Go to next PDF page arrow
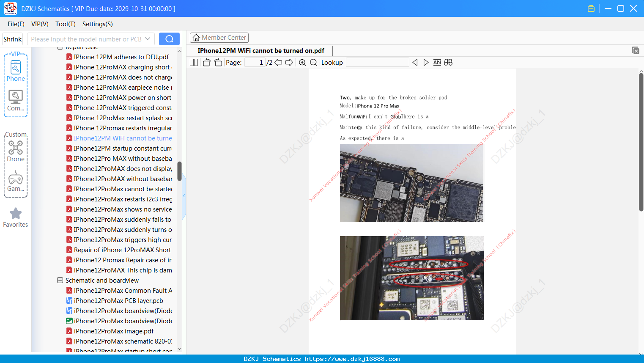644x363 pixels. click(289, 63)
